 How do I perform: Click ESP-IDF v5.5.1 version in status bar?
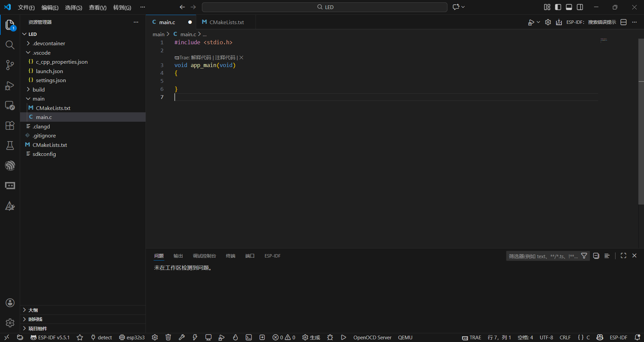coord(50,337)
